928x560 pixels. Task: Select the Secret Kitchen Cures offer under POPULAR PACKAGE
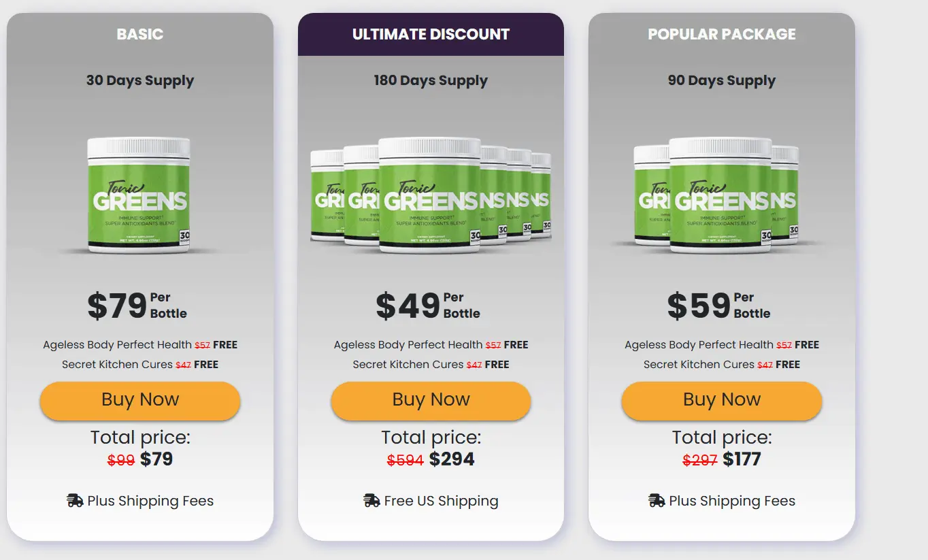point(721,364)
